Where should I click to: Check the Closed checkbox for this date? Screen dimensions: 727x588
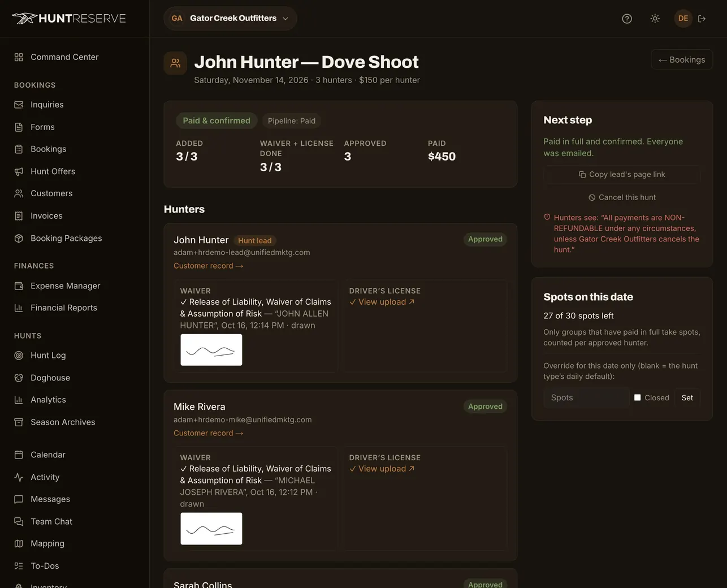[638, 397]
